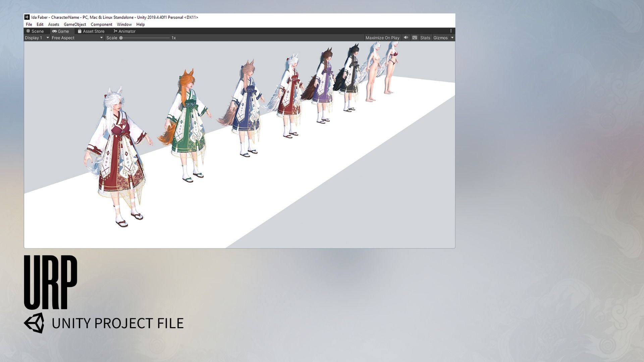Switch to the Scene tab
Image resolution: width=644 pixels, height=362 pixels.
coord(35,31)
